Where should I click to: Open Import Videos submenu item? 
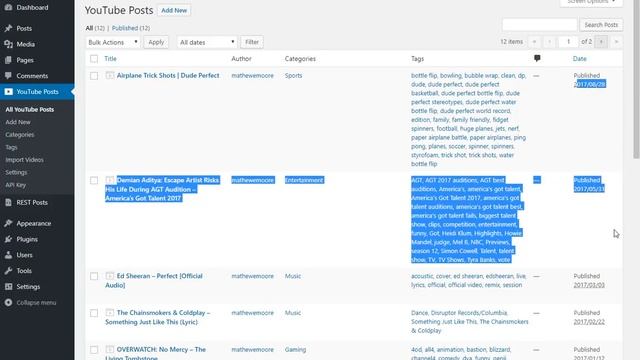pos(24,160)
